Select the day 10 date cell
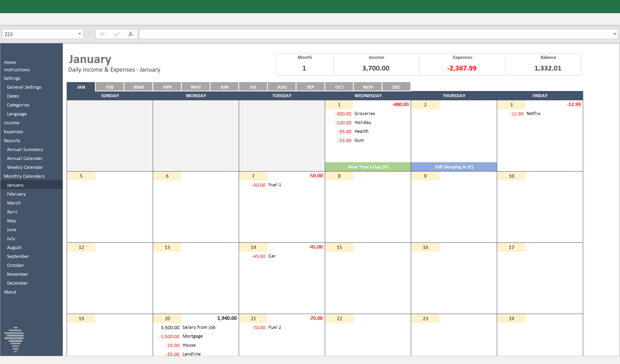 point(511,176)
